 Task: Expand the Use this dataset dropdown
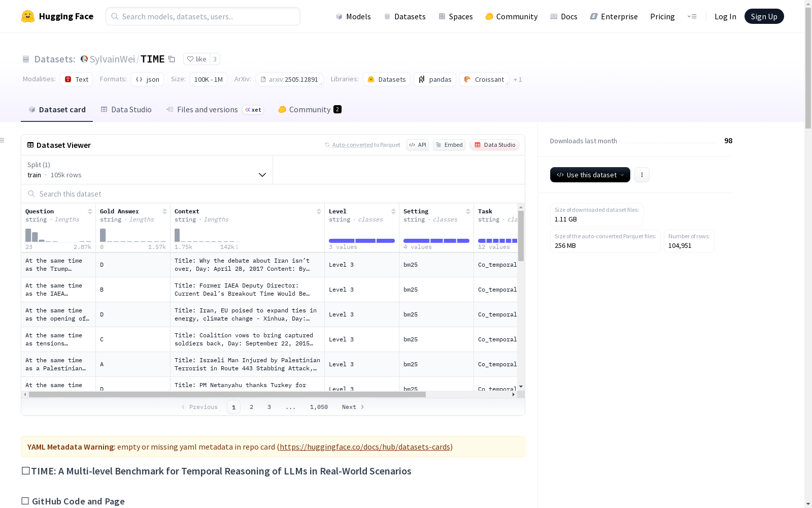pos(590,175)
